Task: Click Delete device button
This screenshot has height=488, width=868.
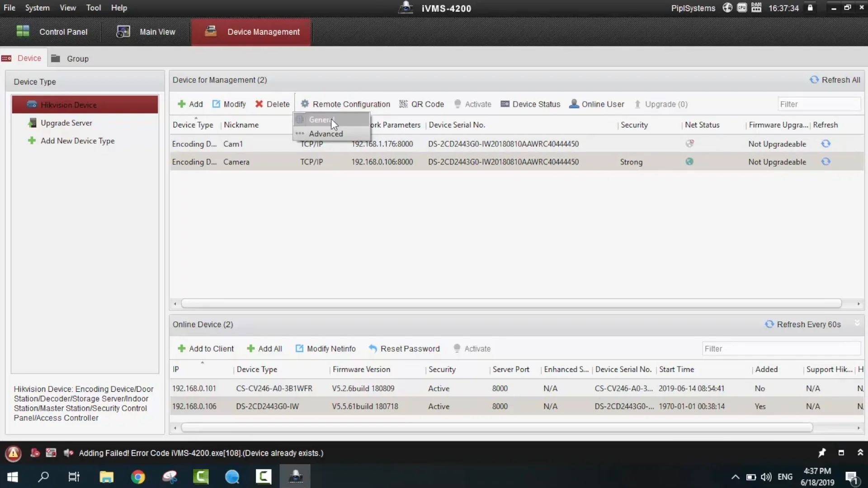Action: (x=272, y=104)
